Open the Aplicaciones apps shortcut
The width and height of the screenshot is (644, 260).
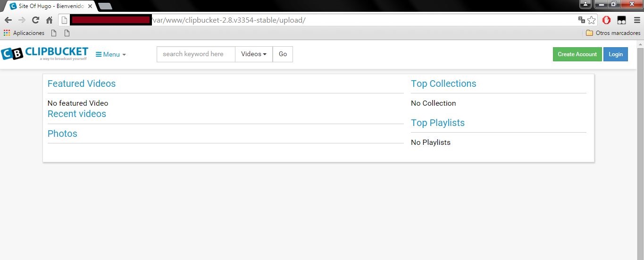[24, 33]
